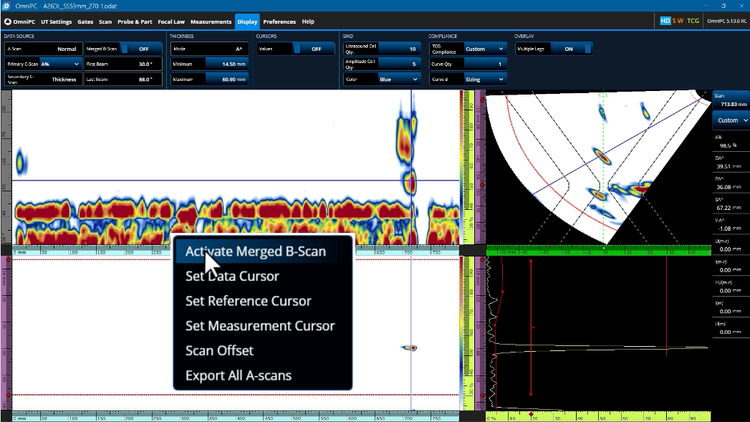
Task: Expand the grid Color dropdown
Action: coord(397,78)
